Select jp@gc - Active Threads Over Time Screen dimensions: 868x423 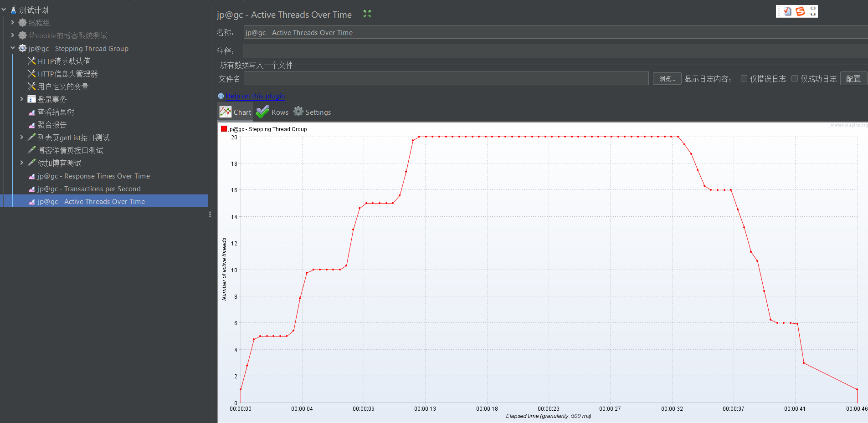91,202
